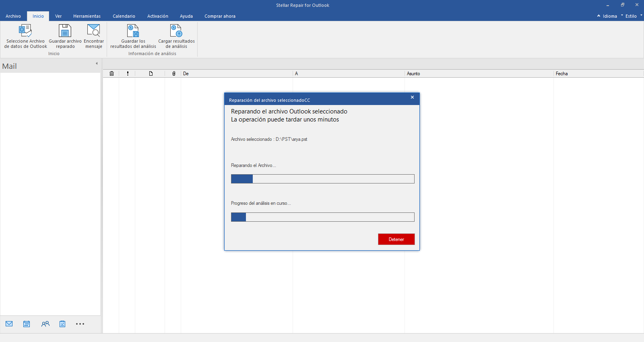Sort by the deleted trash column icon
The height and width of the screenshot is (342, 644).
click(111, 74)
